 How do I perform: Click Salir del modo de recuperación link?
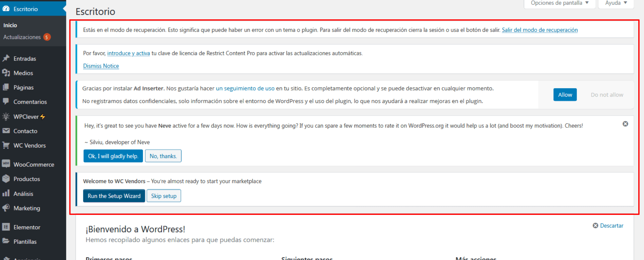coord(539,30)
